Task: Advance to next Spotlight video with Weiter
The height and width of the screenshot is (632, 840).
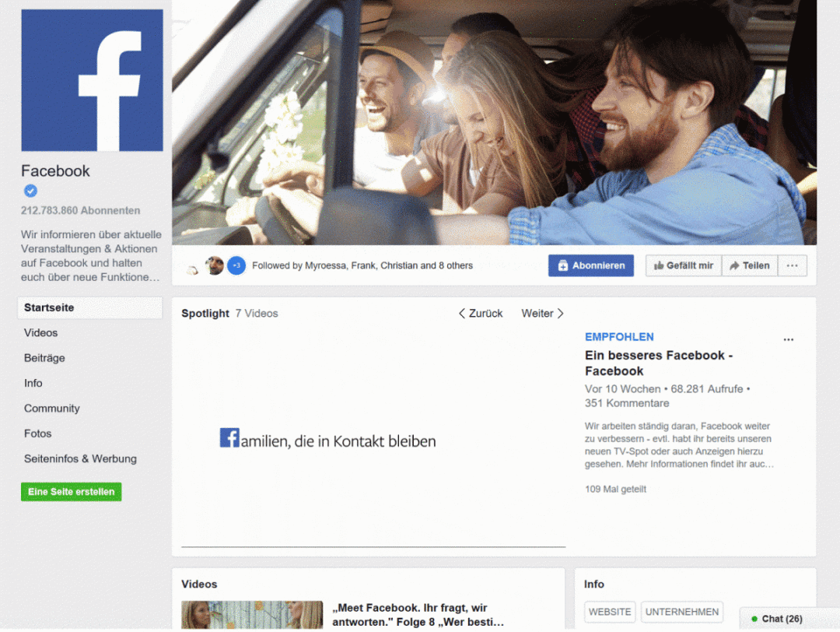Action: coord(543,314)
